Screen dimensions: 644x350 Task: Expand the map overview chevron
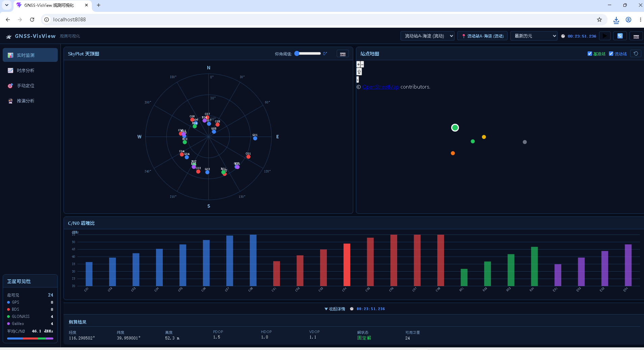click(358, 79)
